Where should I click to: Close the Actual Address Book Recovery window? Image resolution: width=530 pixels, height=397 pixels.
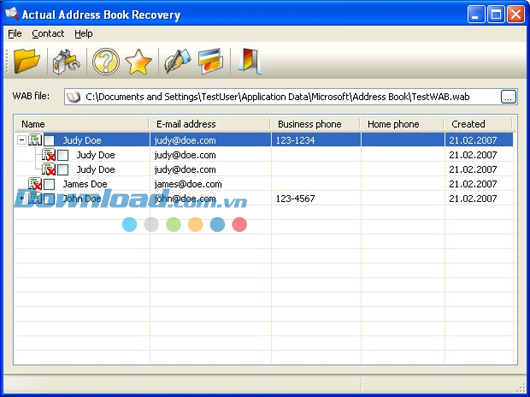pos(516,15)
